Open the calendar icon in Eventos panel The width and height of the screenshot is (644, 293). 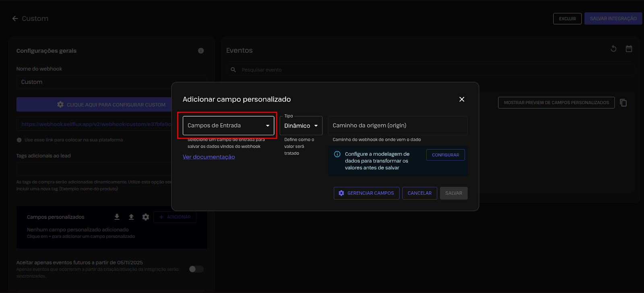pos(629,49)
